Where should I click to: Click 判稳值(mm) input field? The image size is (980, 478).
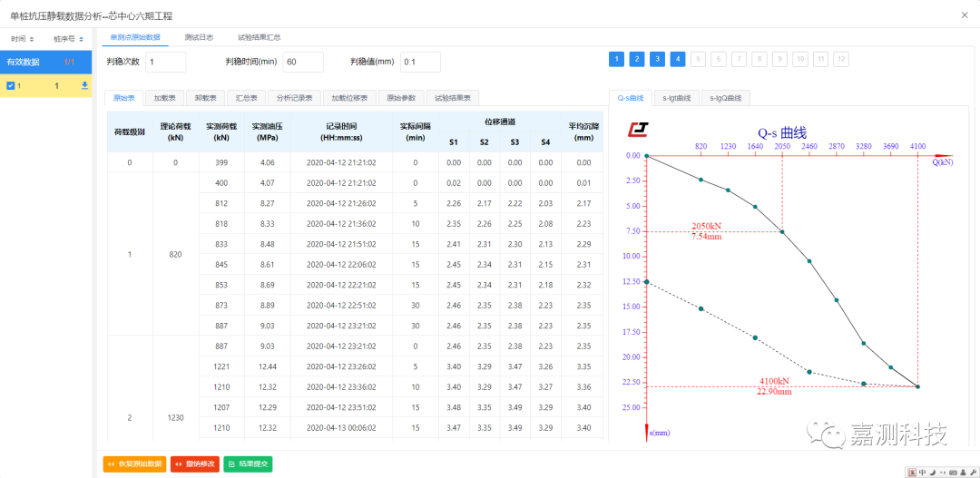tap(421, 63)
